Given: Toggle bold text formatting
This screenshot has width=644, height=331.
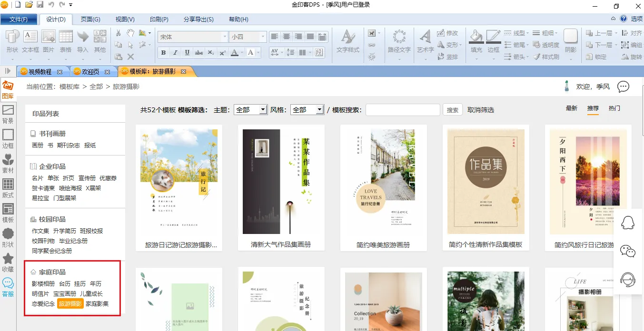Looking at the screenshot, I should 164,53.
